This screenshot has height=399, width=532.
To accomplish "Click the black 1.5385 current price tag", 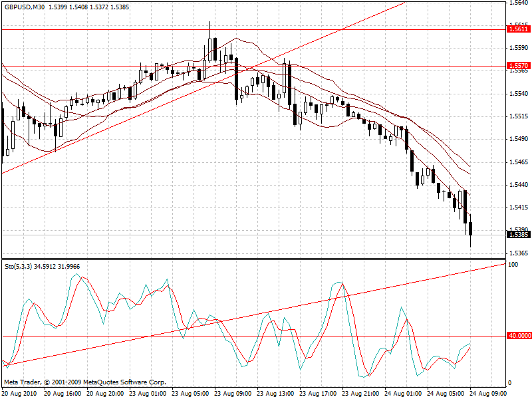I will (518, 234).
